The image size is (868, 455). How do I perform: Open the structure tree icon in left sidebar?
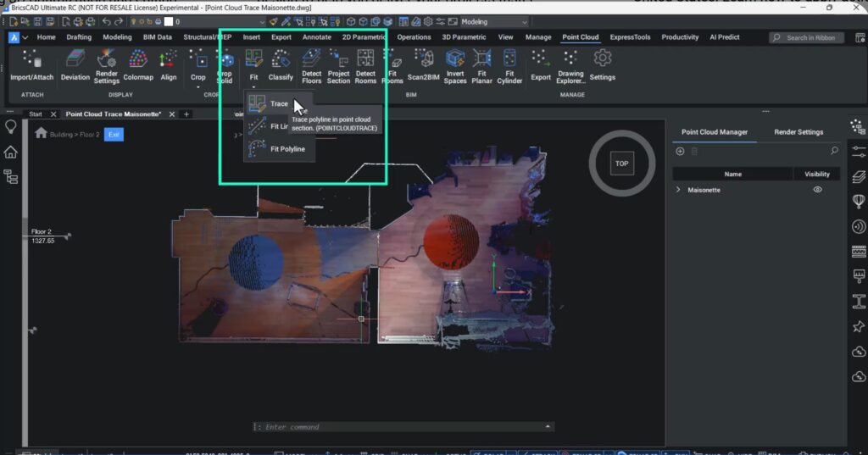(x=10, y=177)
